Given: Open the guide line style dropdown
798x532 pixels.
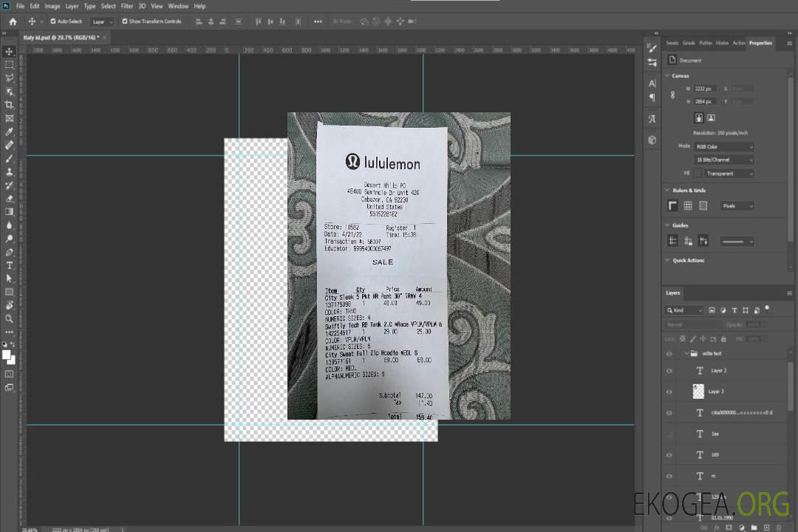Looking at the screenshot, I should click(x=737, y=242).
